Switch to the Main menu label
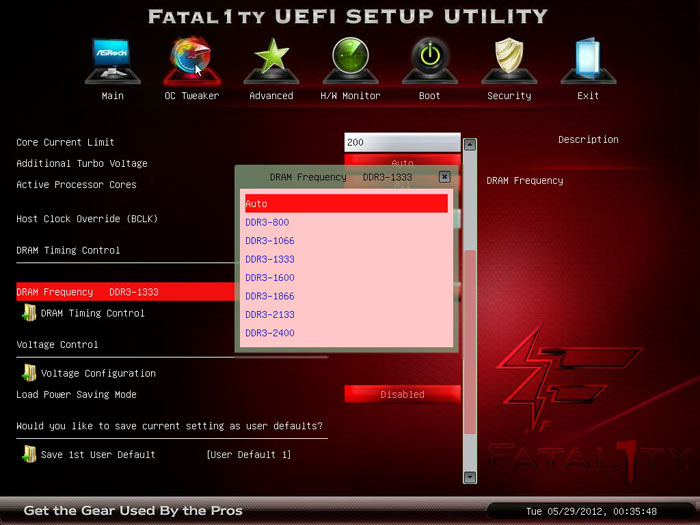The image size is (700, 525). click(x=112, y=96)
